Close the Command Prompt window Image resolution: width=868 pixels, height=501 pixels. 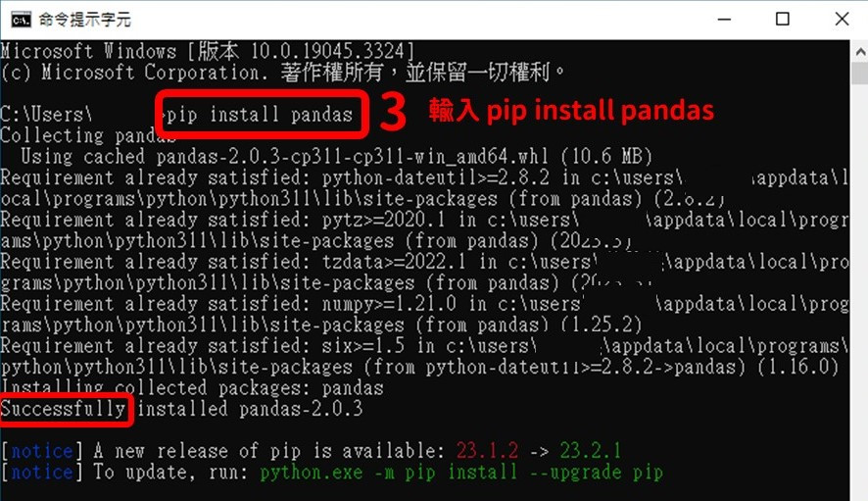click(x=842, y=20)
